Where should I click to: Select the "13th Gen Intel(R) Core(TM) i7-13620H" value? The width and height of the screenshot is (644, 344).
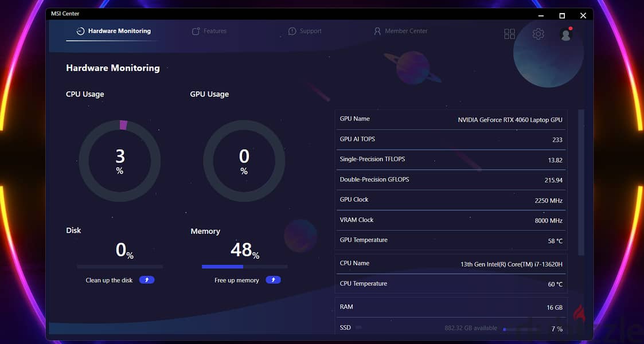tap(512, 264)
